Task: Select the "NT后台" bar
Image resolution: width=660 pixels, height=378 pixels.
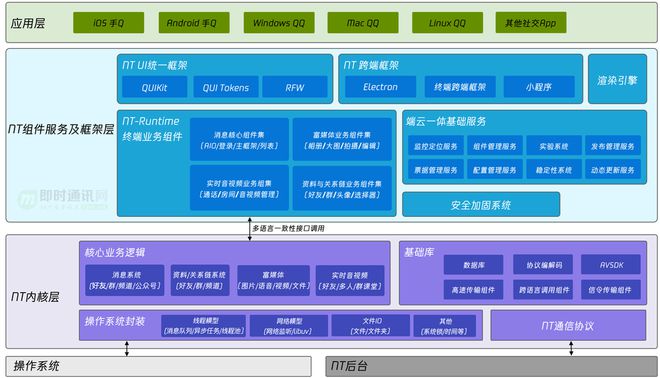Action: (x=492, y=366)
